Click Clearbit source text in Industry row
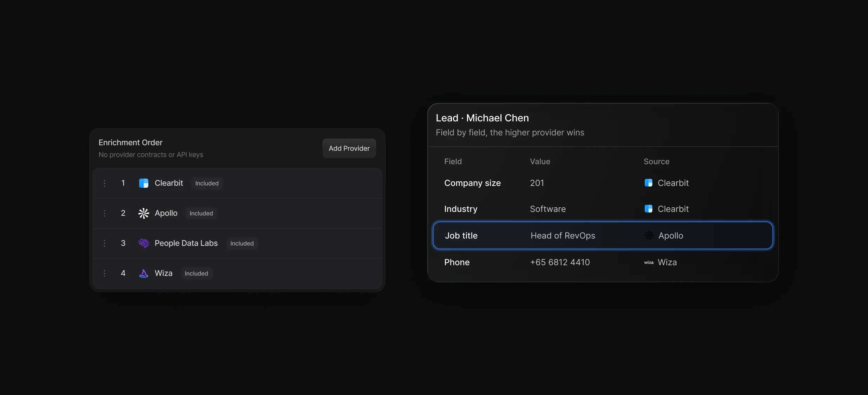The image size is (868, 395). pyautogui.click(x=673, y=209)
